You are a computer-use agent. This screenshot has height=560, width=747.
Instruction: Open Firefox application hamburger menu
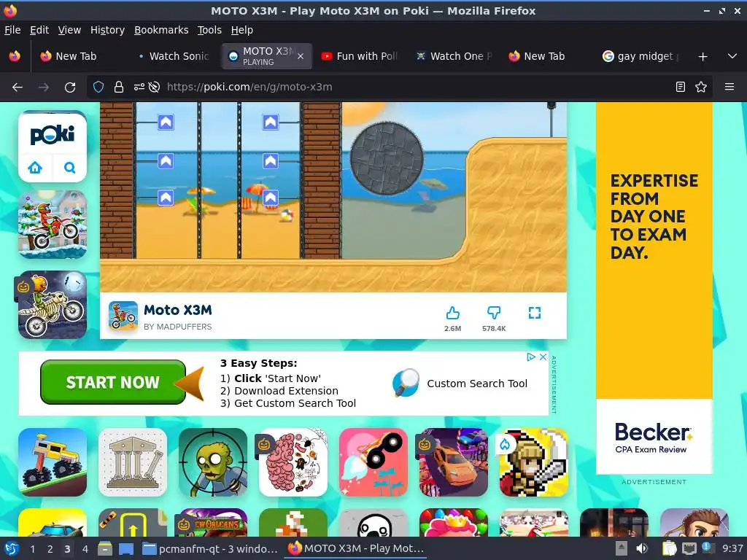tap(729, 87)
